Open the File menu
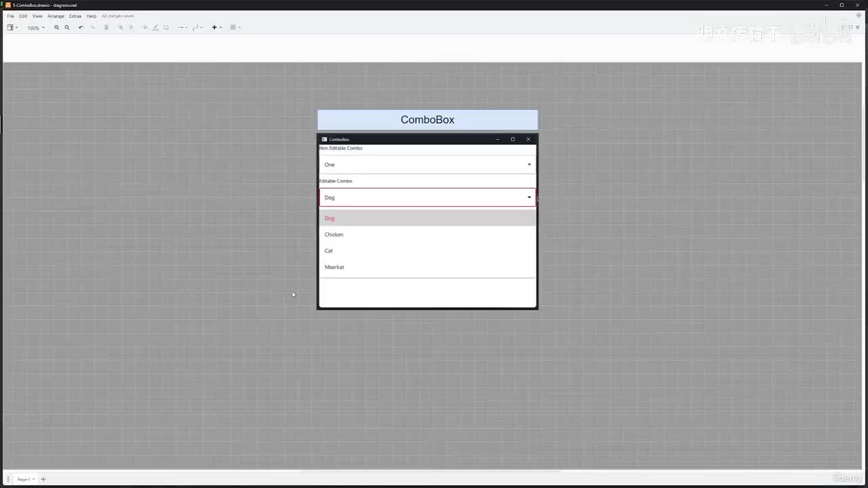The image size is (868, 488). [11, 16]
